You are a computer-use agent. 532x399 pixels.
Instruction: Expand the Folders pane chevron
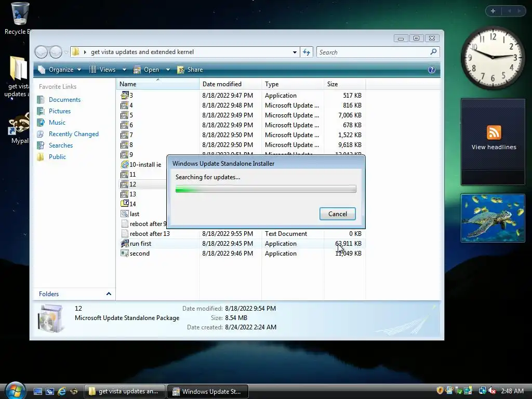pyautogui.click(x=109, y=294)
